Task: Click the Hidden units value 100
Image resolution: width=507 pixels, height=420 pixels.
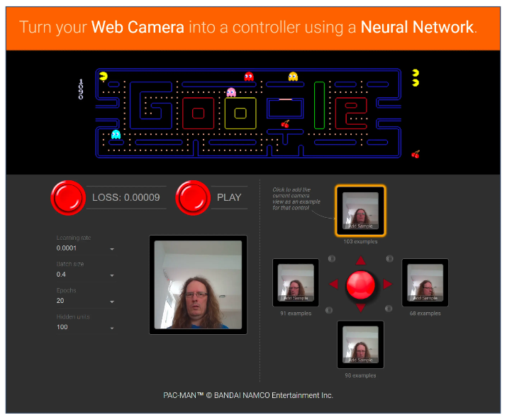Action: tap(62, 327)
